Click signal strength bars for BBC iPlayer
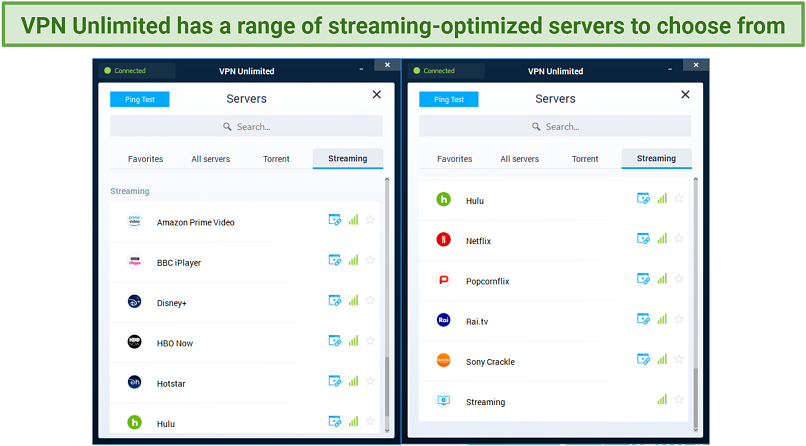The height and width of the screenshot is (446, 806). [x=353, y=260]
